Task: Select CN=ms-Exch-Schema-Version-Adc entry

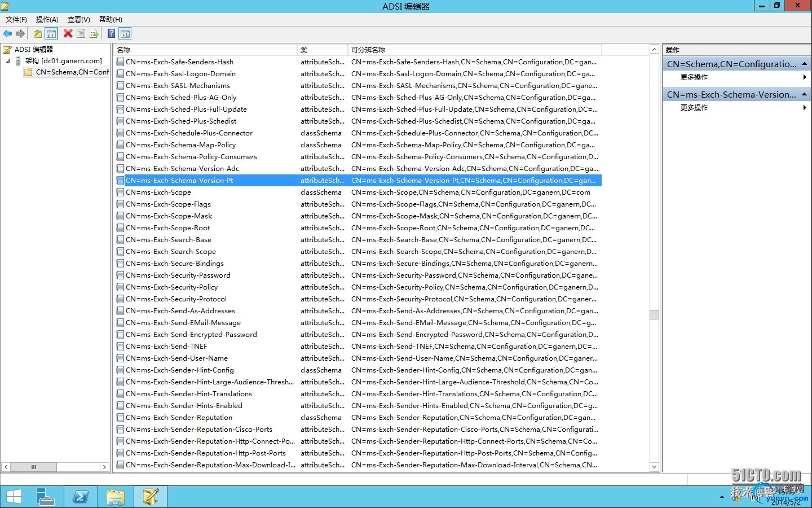Action: point(182,169)
